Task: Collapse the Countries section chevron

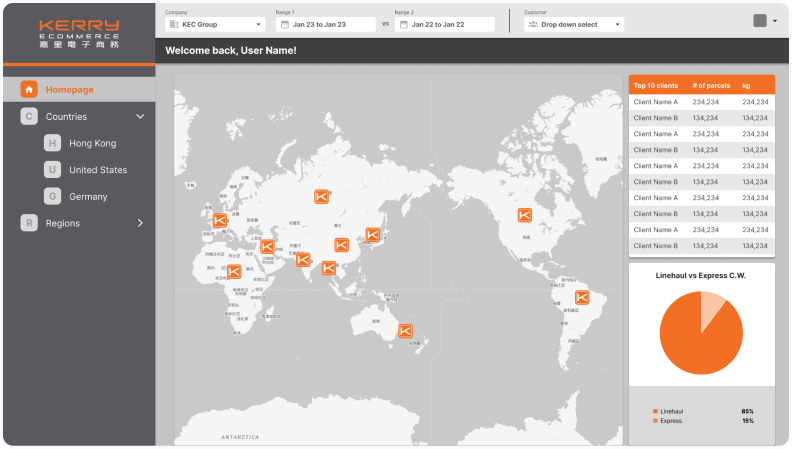Action: click(140, 117)
